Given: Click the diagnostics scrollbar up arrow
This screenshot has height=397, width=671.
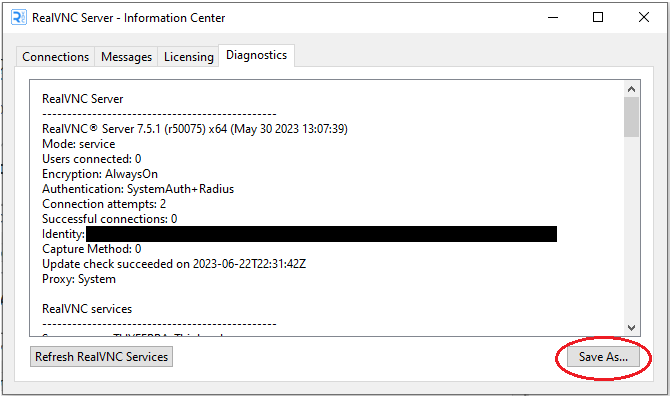Looking at the screenshot, I should 631,89.
